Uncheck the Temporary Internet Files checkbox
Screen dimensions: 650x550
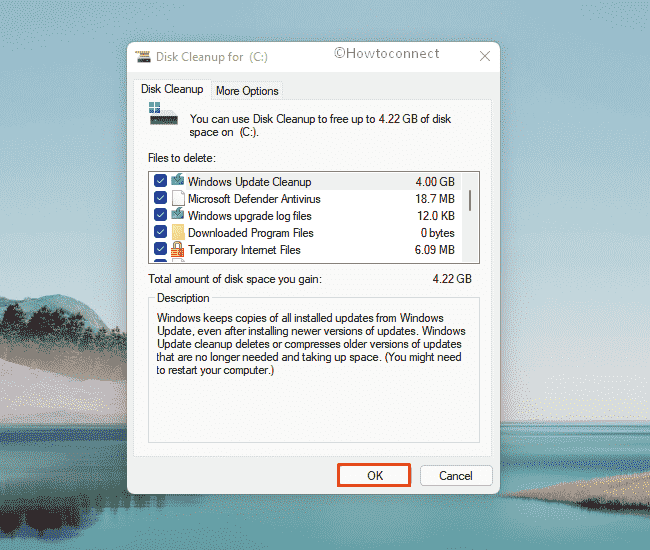[160, 249]
